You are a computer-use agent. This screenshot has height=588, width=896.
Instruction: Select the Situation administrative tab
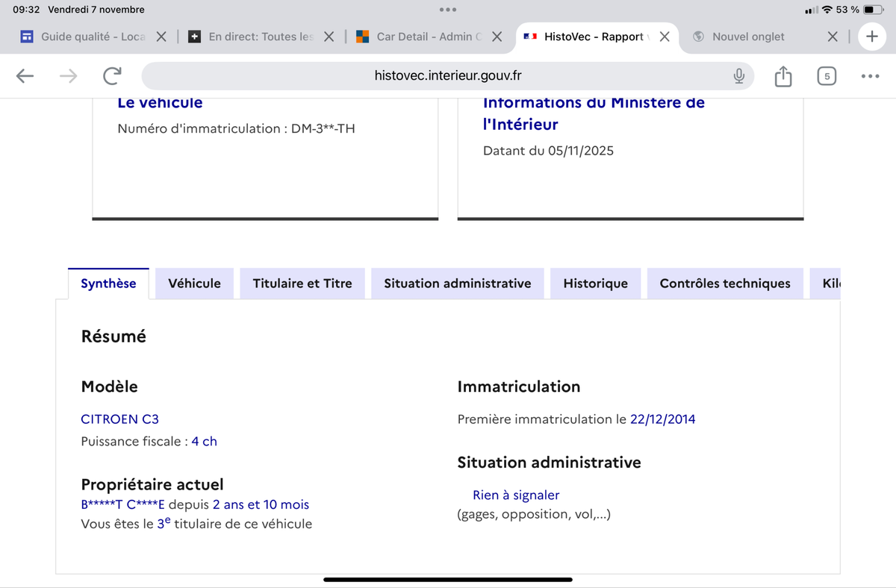pyautogui.click(x=458, y=284)
